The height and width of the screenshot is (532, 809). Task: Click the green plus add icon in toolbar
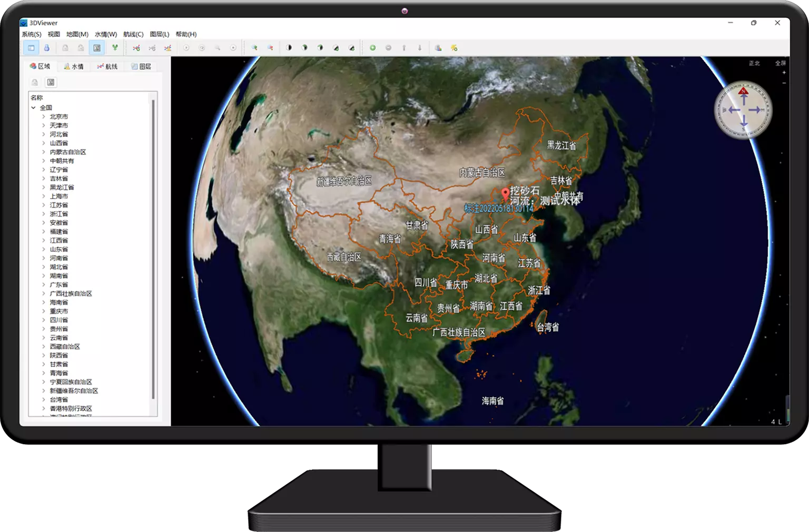point(372,48)
